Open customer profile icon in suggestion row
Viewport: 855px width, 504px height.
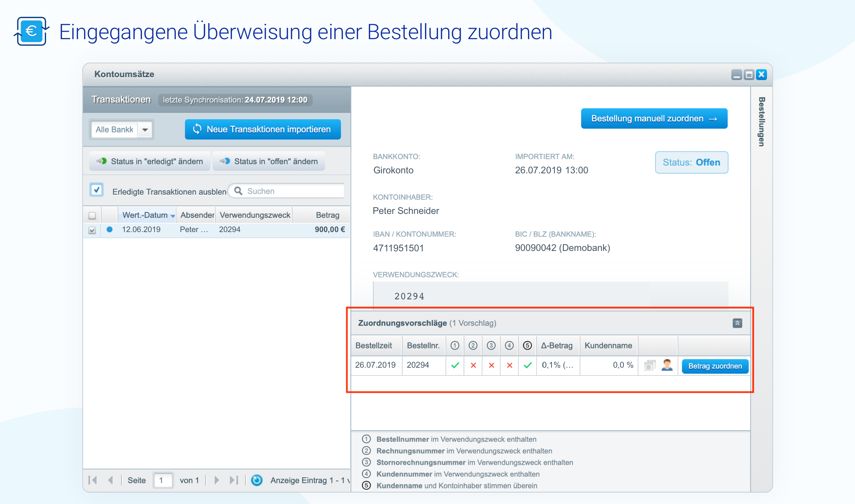point(667,365)
